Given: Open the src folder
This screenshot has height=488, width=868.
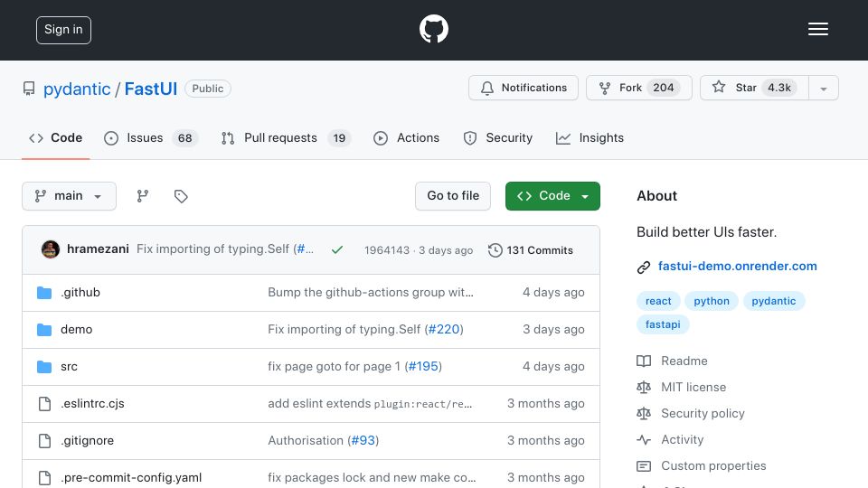Looking at the screenshot, I should (x=69, y=366).
